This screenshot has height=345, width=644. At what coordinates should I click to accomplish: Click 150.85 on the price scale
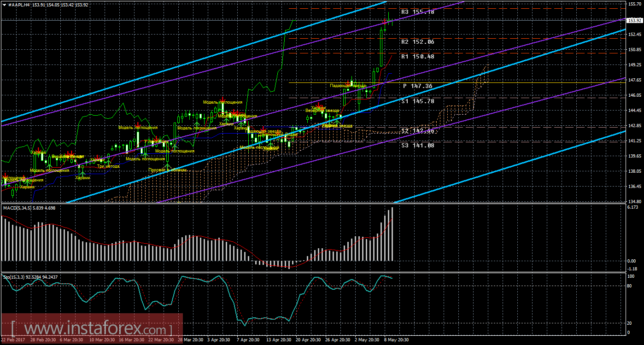pyautogui.click(x=635, y=50)
